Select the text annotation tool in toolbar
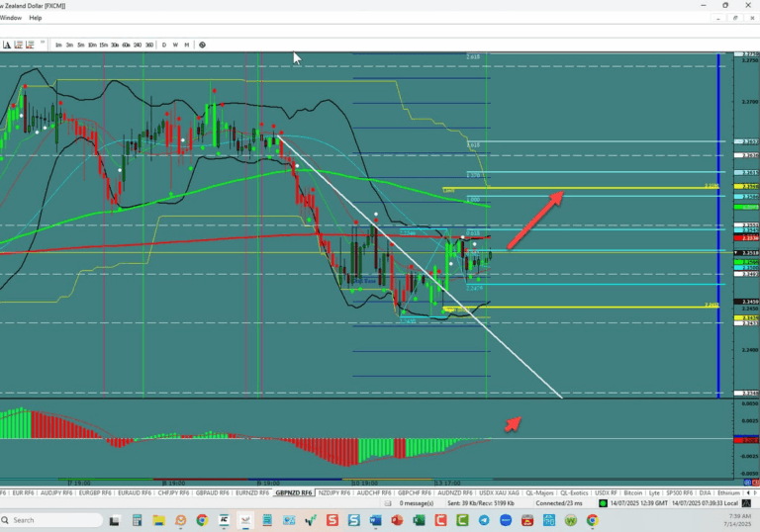The height and width of the screenshot is (532, 760). 7,45
